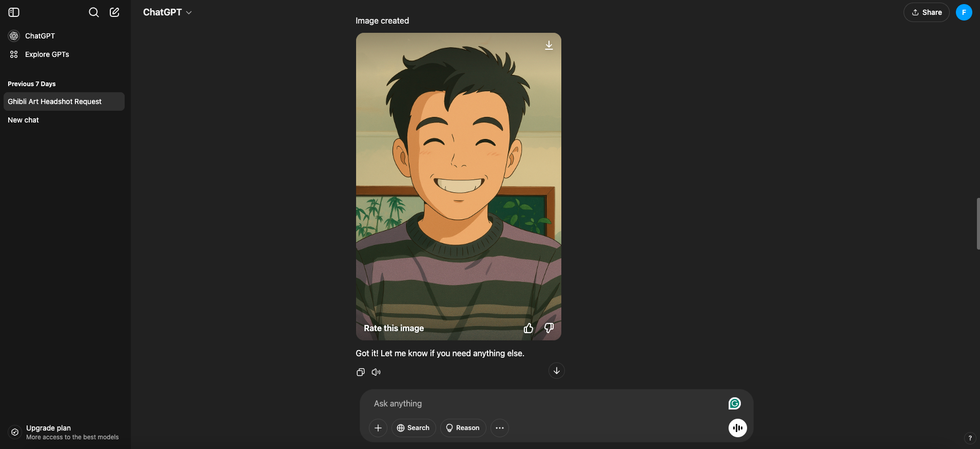The image size is (980, 449).
Task: Open Ghibli Art Headshot Request chat
Action: pyautogui.click(x=64, y=101)
